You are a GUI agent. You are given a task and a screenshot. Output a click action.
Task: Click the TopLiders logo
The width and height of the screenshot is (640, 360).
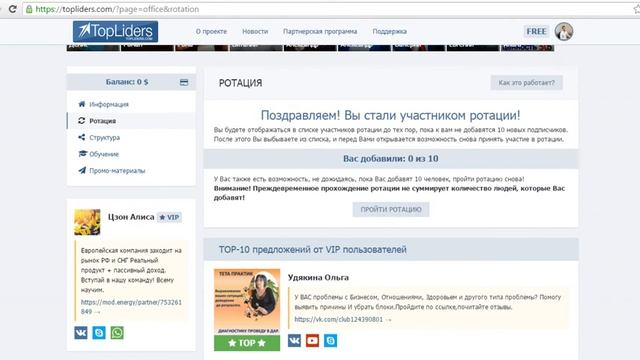pyautogui.click(x=116, y=31)
